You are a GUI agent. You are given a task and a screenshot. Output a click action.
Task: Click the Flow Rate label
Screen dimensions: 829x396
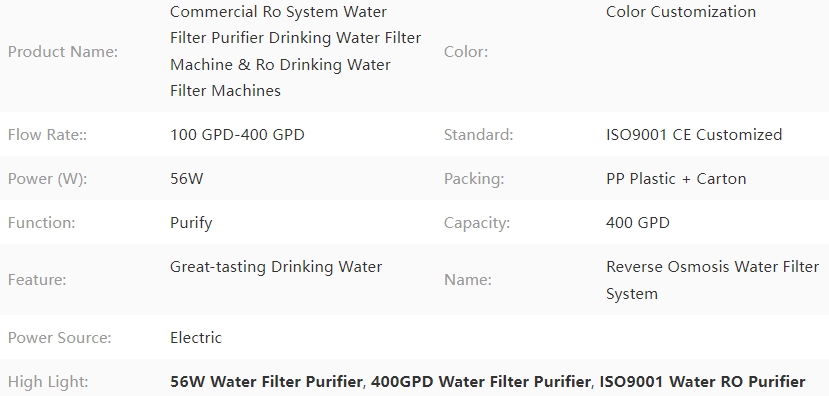[47, 134]
